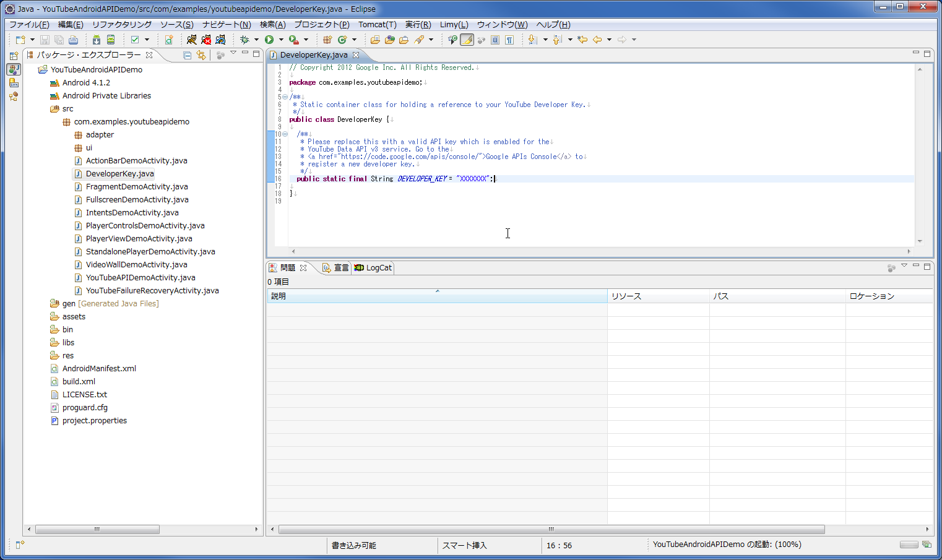Viewport: 942px width, 560px height.
Task: Select AndroidManifest.xml in Package Explorer
Action: (99, 369)
